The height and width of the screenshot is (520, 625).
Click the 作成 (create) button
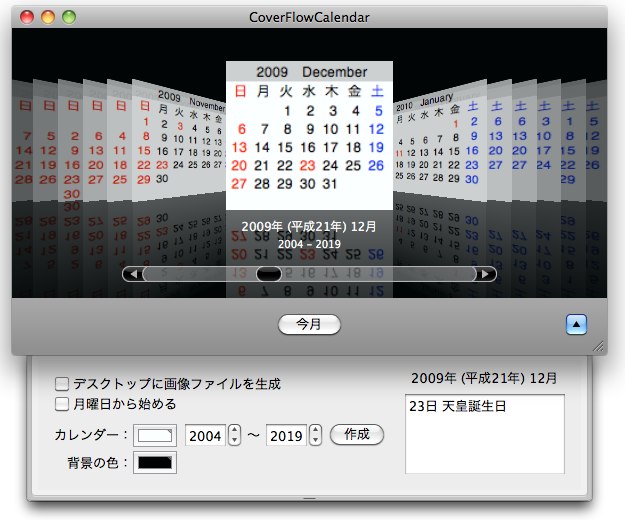click(x=357, y=434)
